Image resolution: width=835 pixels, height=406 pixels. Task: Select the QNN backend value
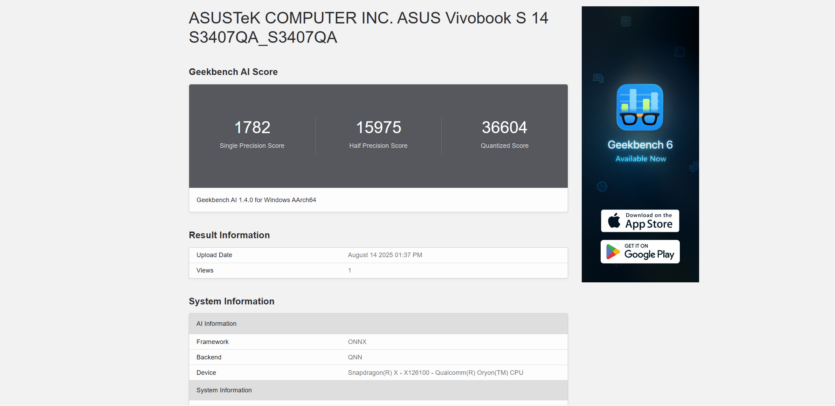(355, 358)
